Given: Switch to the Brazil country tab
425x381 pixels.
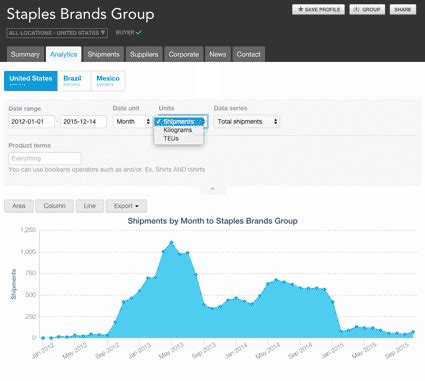Looking at the screenshot, I should tap(74, 81).
